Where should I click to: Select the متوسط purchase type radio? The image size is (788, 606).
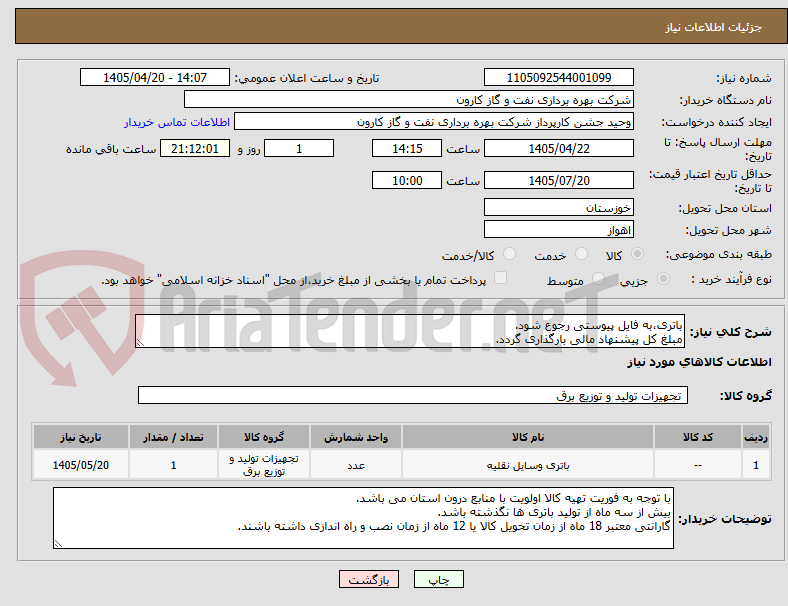(599, 278)
